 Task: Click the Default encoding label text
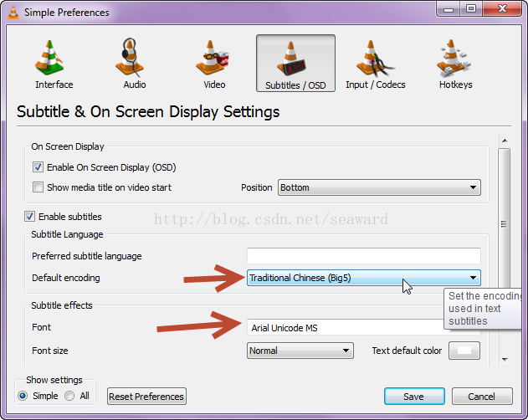[x=66, y=278]
